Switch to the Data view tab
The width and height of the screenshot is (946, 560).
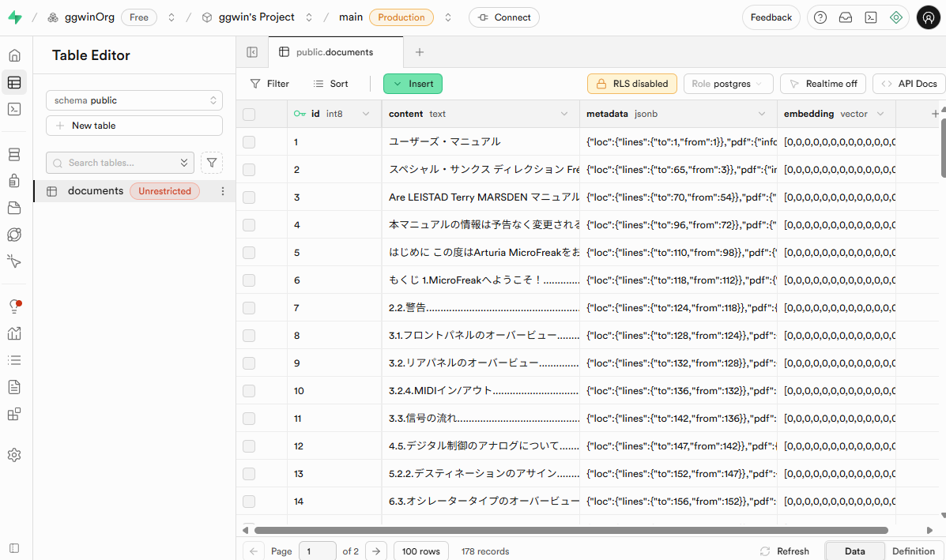pos(855,551)
